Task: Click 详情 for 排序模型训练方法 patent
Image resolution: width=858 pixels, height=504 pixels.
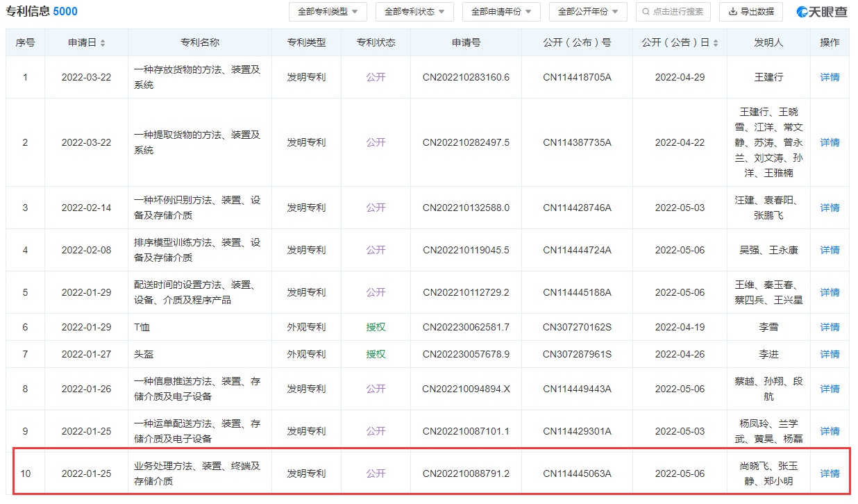Action: tap(830, 250)
